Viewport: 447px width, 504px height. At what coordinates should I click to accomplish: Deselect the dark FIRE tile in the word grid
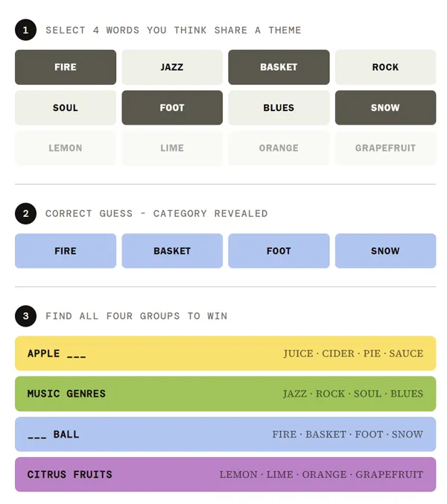tap(66, 67)
